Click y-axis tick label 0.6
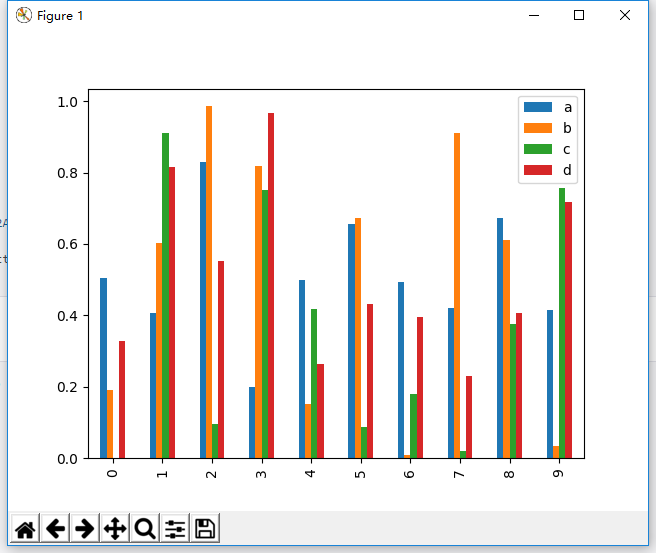 coord(67,244)
